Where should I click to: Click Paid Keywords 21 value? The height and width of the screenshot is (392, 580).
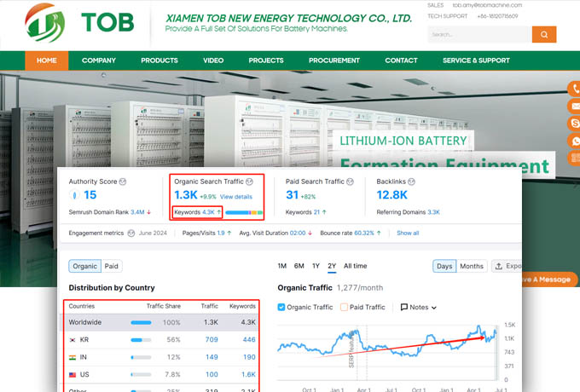point(316,212)
